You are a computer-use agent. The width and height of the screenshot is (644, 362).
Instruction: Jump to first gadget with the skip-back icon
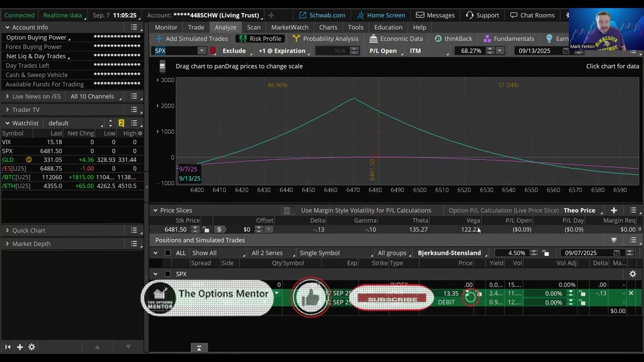coord(8,347)
